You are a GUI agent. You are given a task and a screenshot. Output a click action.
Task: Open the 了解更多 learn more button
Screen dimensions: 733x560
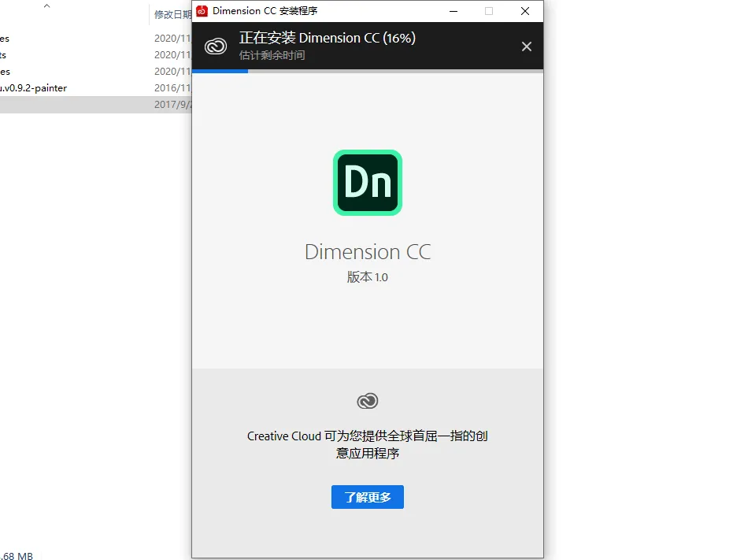point(368,497)
